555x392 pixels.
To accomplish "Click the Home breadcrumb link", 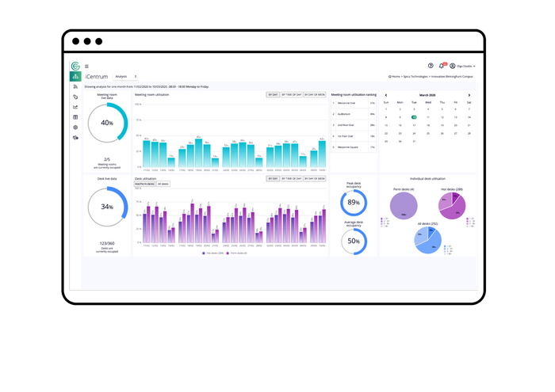I will coord(393,77).
